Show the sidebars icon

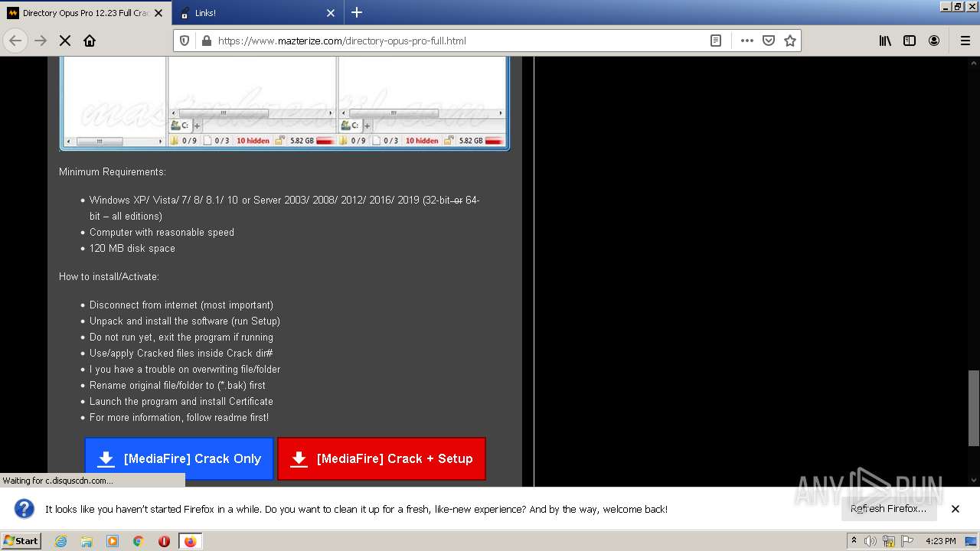pos(910,41)
